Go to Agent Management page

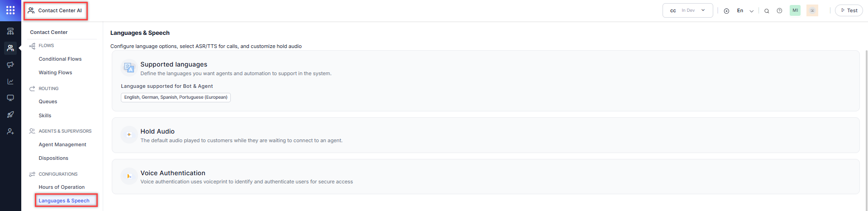click(x=62, y=144)
